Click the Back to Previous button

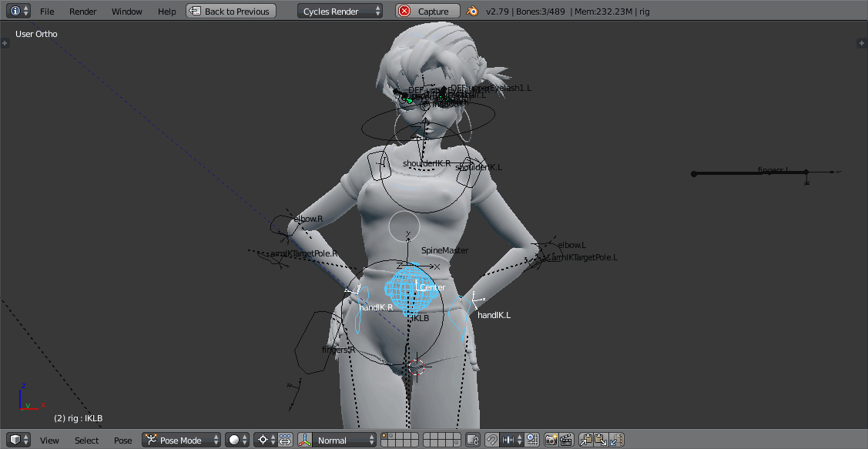231,11
